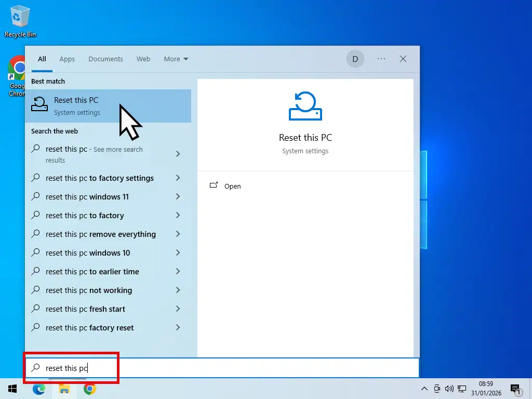532x399 pixels.
Task: Open search options via the ellipsis icon
Action: 381,59
